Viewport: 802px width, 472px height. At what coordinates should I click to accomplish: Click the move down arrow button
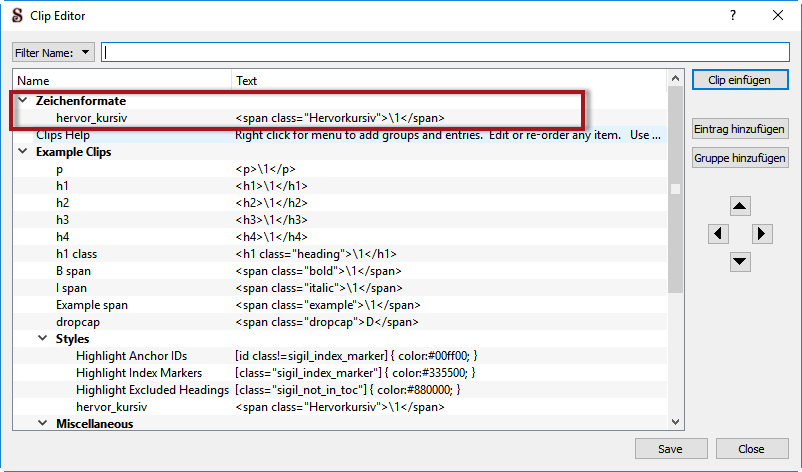click(740, 262)
